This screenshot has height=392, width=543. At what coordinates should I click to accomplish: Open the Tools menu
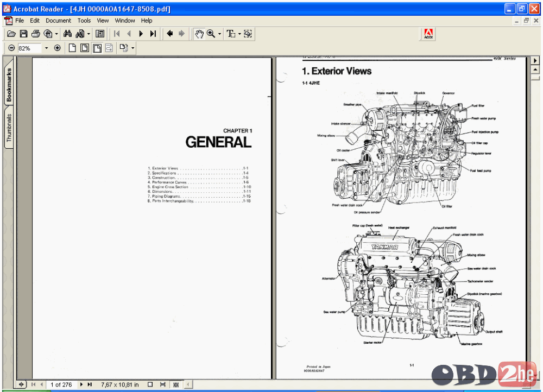[x=84, y=21]
